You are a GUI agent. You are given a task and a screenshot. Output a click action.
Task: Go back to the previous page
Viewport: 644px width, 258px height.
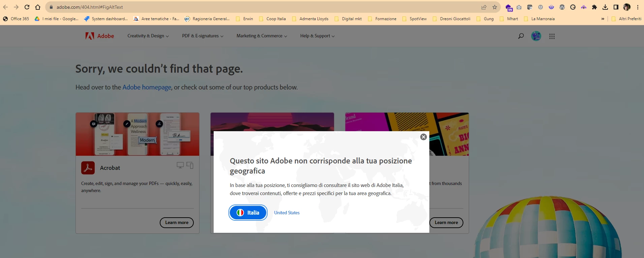[x=5, y=7]
